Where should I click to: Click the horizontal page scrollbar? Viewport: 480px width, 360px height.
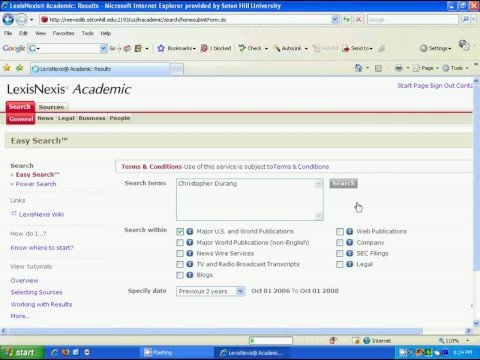click(215, 331)
